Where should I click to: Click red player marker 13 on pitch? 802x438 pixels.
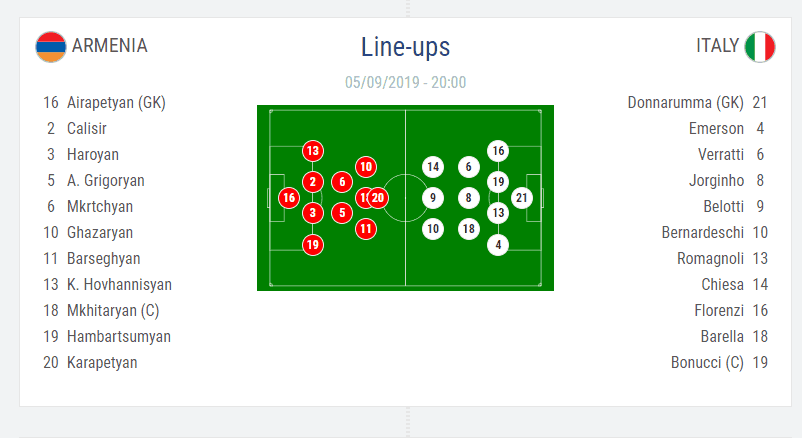(313, 151)
